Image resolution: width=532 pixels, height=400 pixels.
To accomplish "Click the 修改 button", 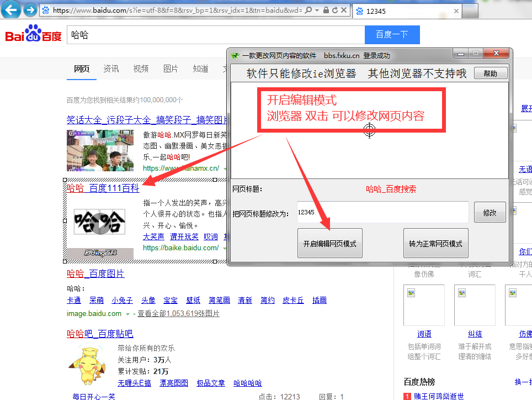I will coord(490,212).
